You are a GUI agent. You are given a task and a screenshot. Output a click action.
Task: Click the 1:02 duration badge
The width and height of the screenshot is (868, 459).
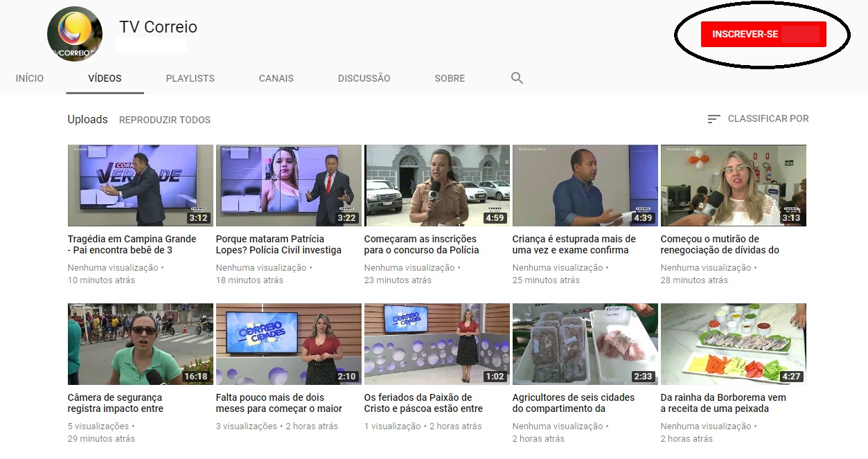point(495,377)
